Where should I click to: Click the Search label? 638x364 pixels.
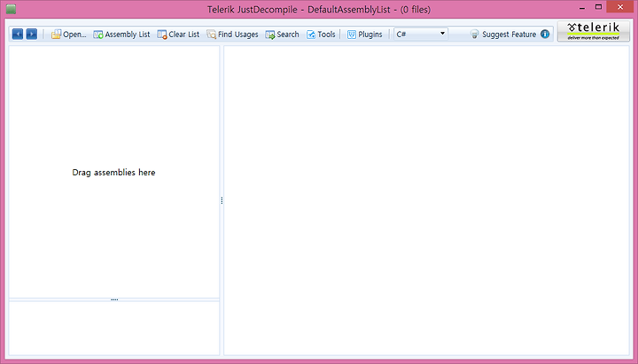click(288, 35)
